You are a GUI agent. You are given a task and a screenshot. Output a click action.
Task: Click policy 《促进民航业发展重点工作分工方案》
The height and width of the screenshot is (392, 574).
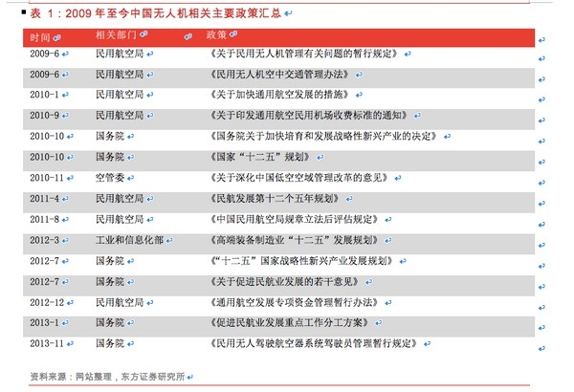click(290, 322)
